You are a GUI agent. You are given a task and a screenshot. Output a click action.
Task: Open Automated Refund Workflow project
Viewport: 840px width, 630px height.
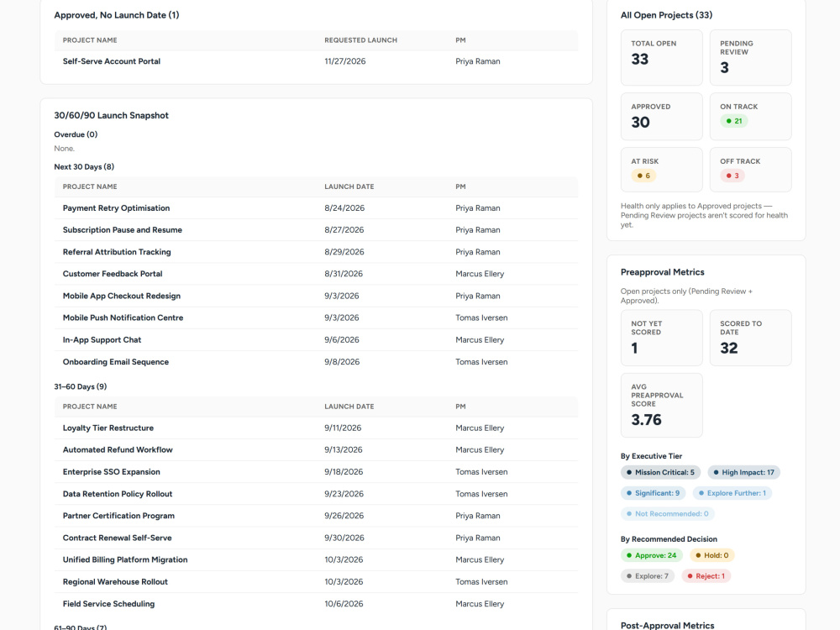point(118,450)
